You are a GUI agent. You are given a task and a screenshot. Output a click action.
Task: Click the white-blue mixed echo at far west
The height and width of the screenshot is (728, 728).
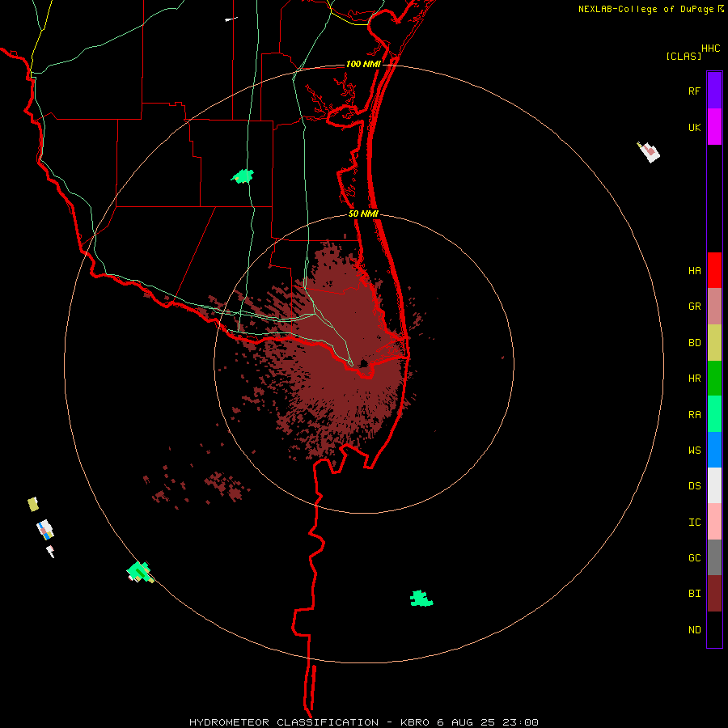coord(45,530)
